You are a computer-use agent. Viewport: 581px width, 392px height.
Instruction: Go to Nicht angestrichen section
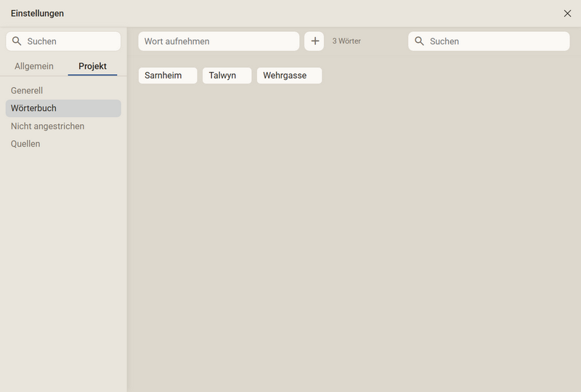coord(63,126)
